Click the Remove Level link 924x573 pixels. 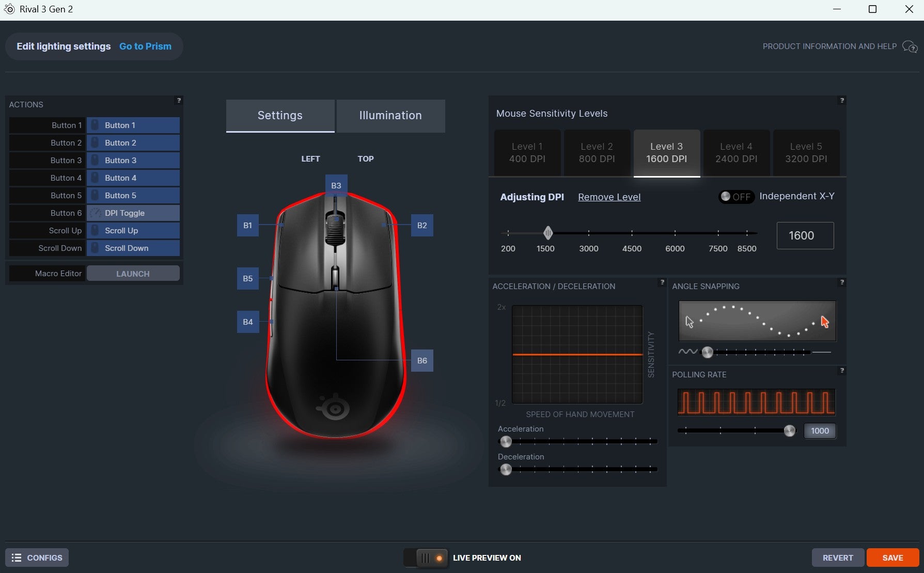tap(609, 197)
